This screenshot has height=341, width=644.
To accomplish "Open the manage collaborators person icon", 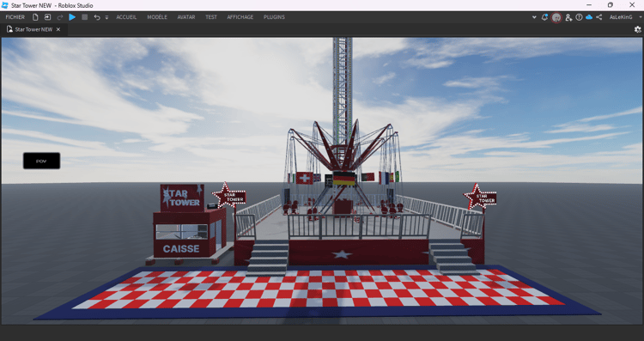I will coord(568,17).
